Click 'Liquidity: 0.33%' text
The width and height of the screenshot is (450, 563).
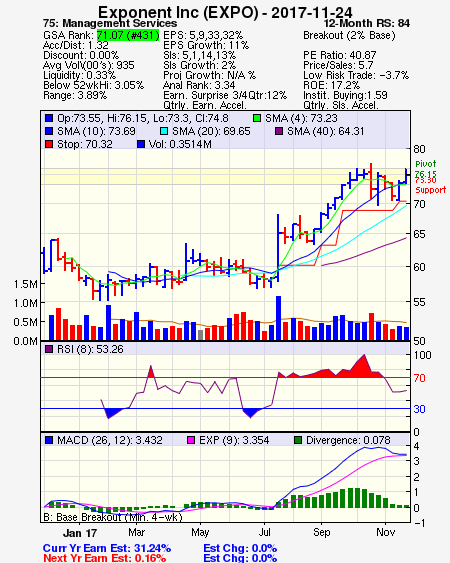[79, 76]
